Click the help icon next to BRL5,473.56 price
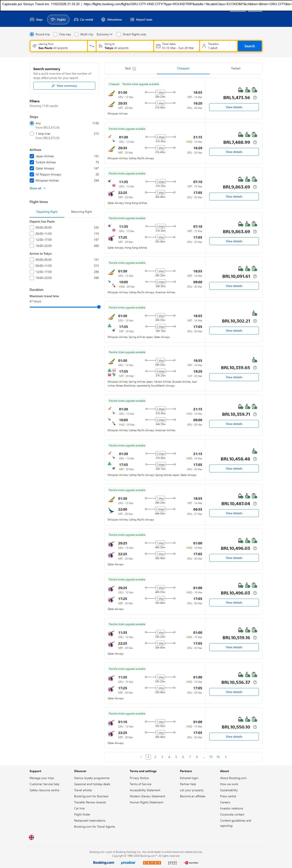 255,98
